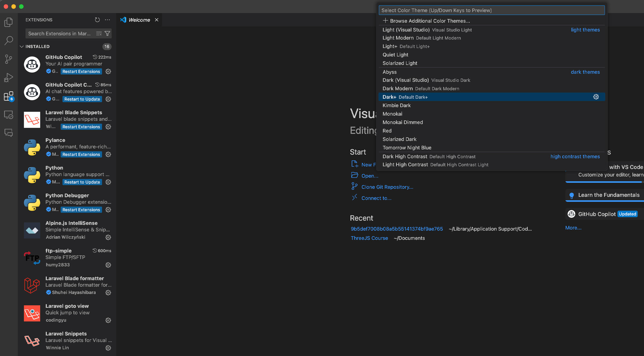
Task: Refresh the extensions list
Action: point(97,20)
